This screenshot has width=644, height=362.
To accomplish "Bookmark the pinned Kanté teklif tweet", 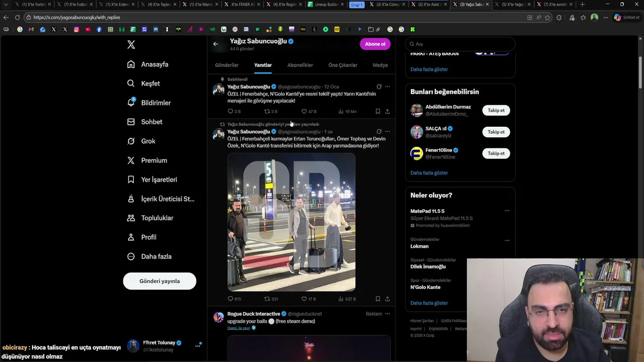I will [x=378, y=112].
